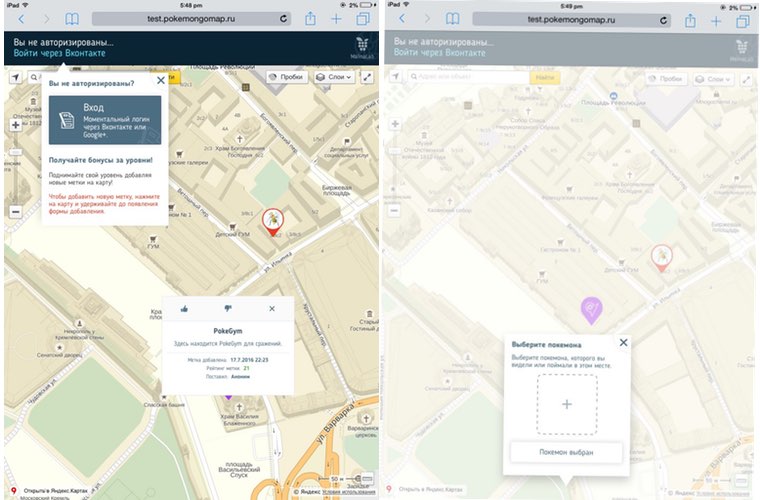Close the 'Вы не авторизированы?' popup
The height and width of the screenshot is (500, 760).
pyautogui.click(x=160, y=80)
